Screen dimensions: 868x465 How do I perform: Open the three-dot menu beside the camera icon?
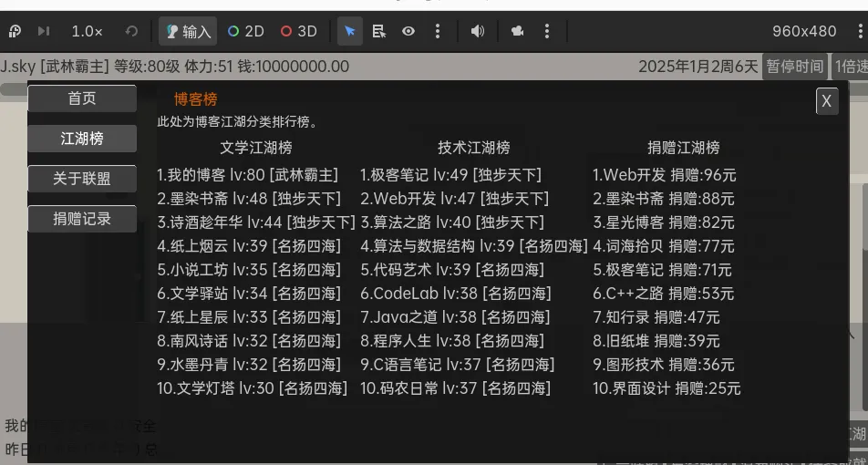[547, 31]
